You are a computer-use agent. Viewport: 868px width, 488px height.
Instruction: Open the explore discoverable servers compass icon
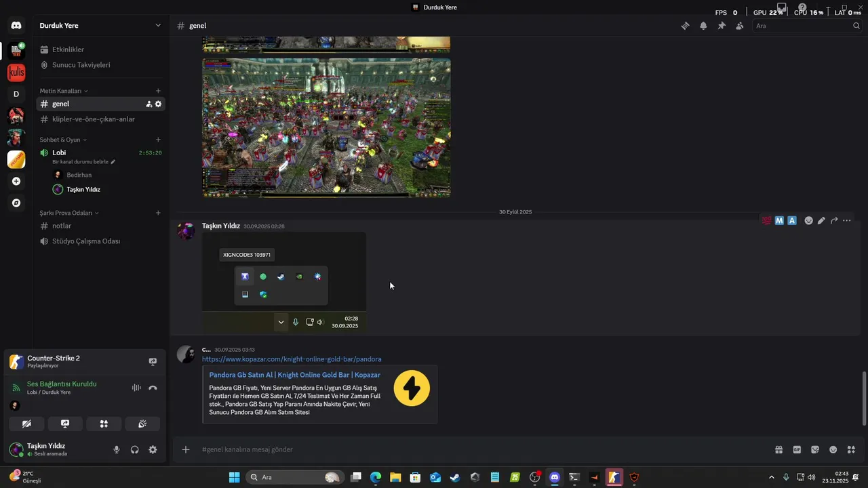click(x=16, y=203)
